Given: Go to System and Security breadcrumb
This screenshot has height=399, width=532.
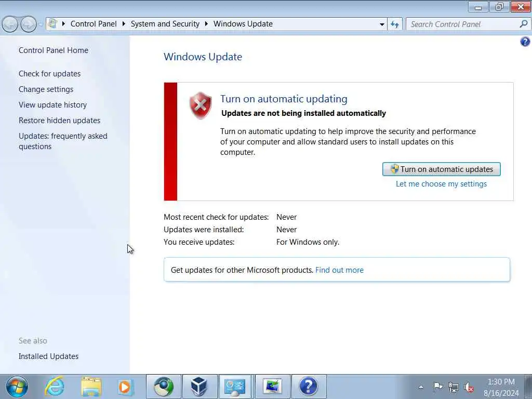Looking at the screenshot, I should (165, 24).
